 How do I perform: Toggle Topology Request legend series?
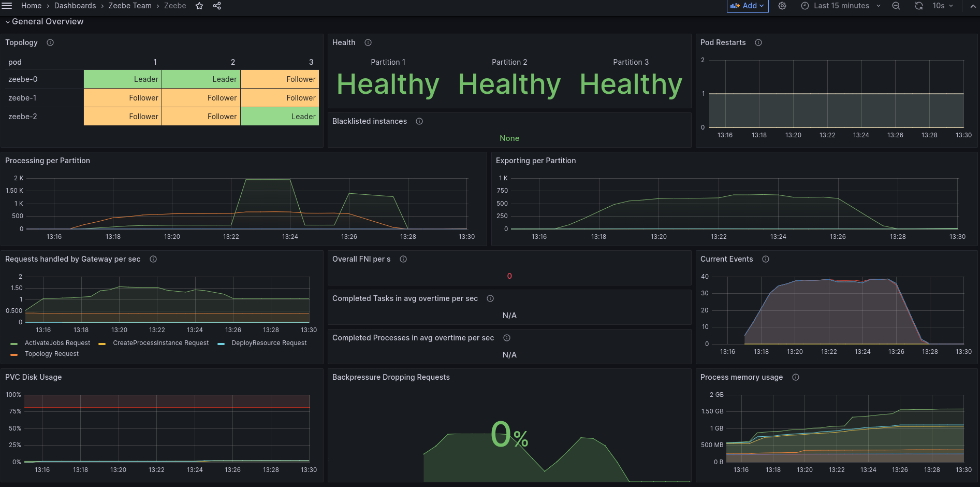coord(51,354)
